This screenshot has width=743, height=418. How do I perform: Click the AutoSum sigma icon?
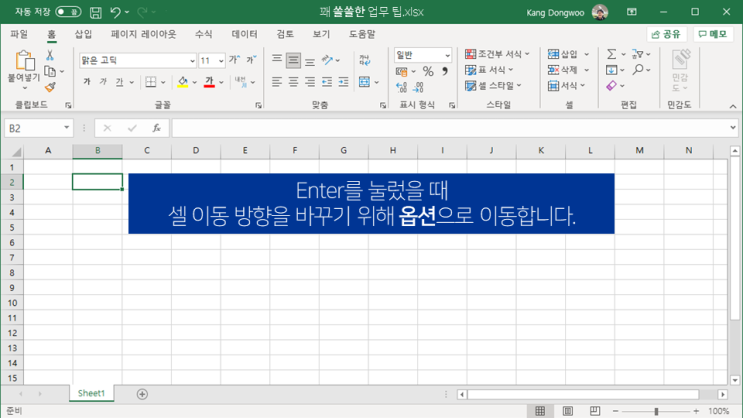tap(612, 54)
